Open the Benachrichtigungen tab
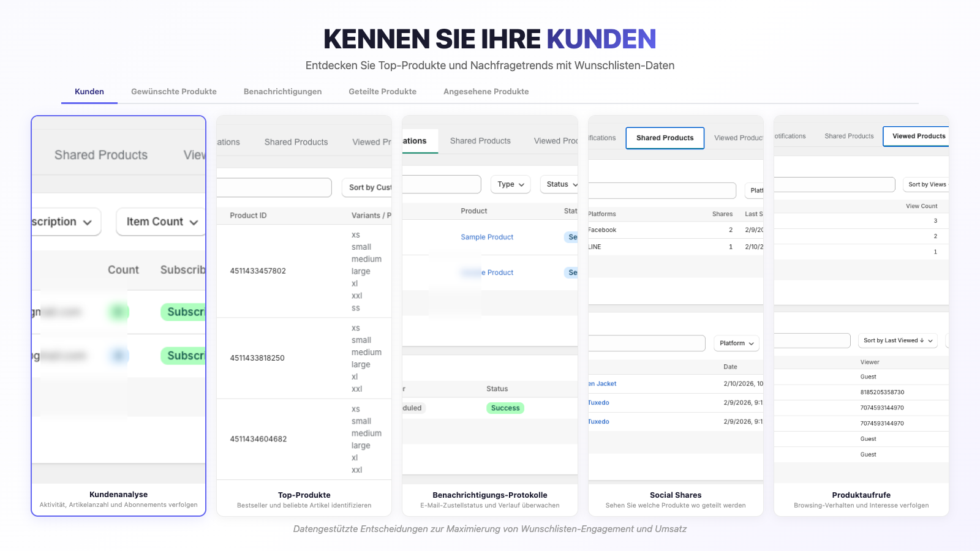 click(282, 92)
